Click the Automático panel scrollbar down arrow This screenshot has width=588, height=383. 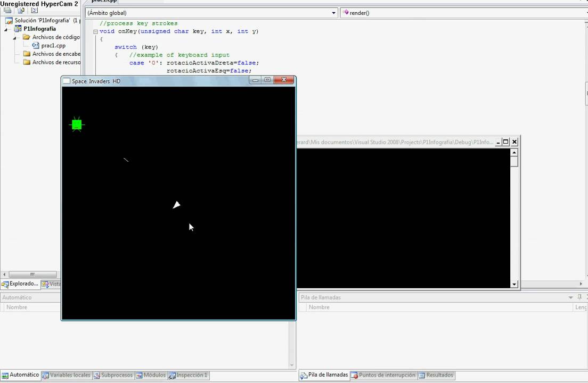coord(292,365)
